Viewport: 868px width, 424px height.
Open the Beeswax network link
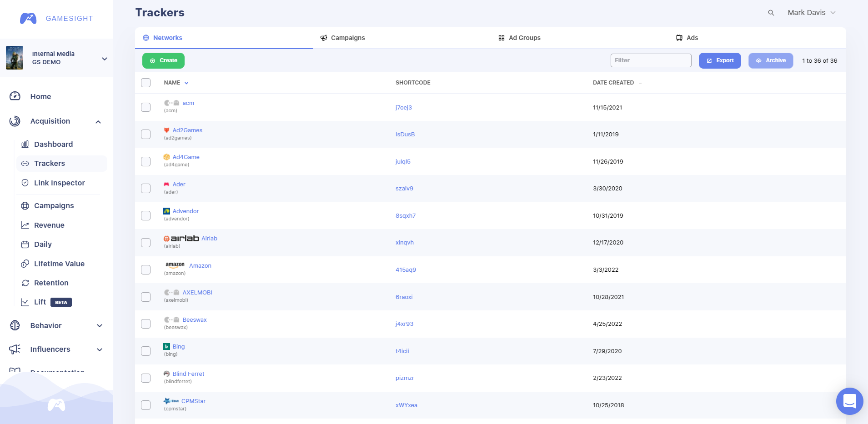195,320
